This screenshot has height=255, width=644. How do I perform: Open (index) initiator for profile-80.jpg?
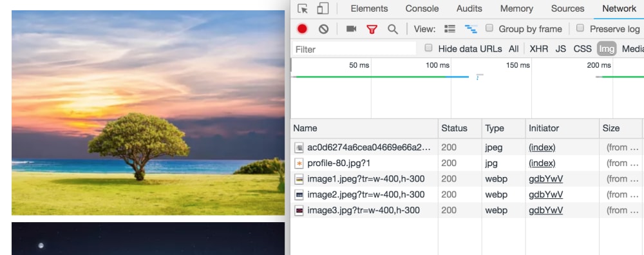[x=542, y=164]
